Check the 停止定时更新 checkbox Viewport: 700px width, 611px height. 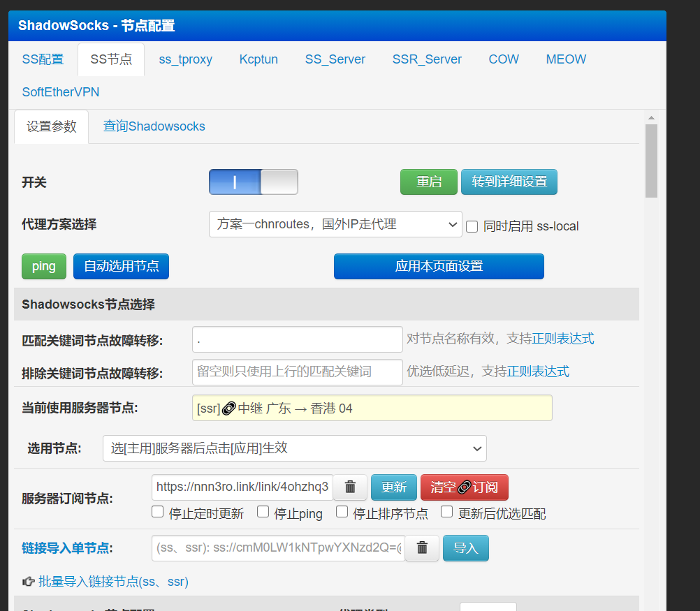[158, 513]
